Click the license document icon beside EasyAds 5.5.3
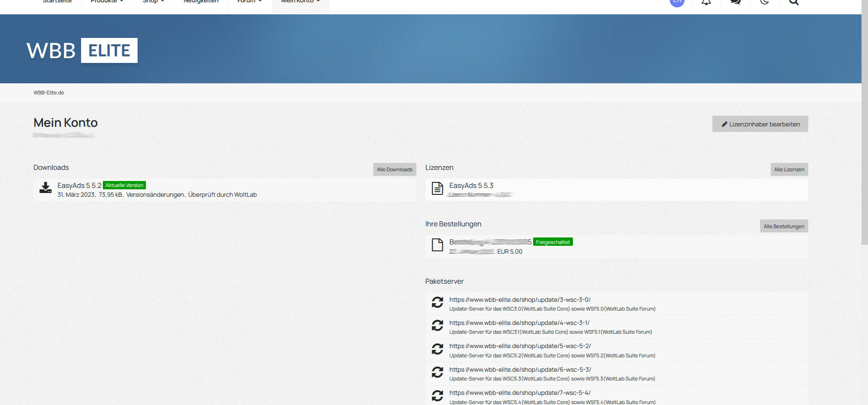The image size is (868, 405). (437, 188)
